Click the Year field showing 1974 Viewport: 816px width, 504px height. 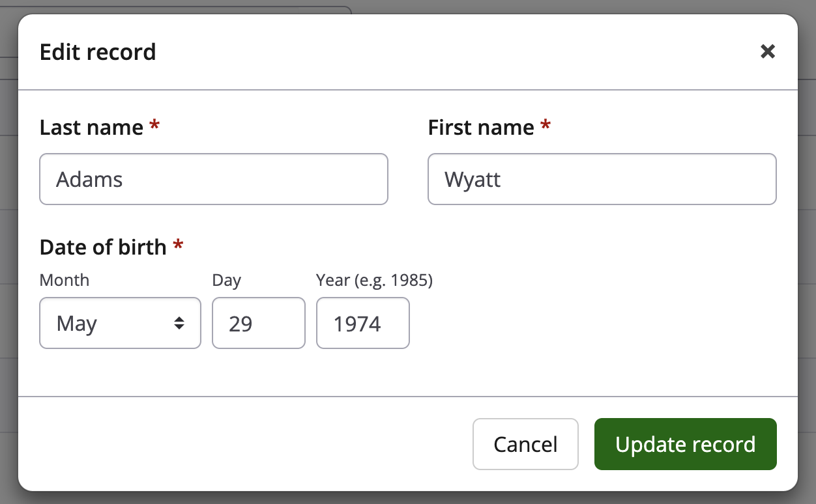tap(362, 323)
